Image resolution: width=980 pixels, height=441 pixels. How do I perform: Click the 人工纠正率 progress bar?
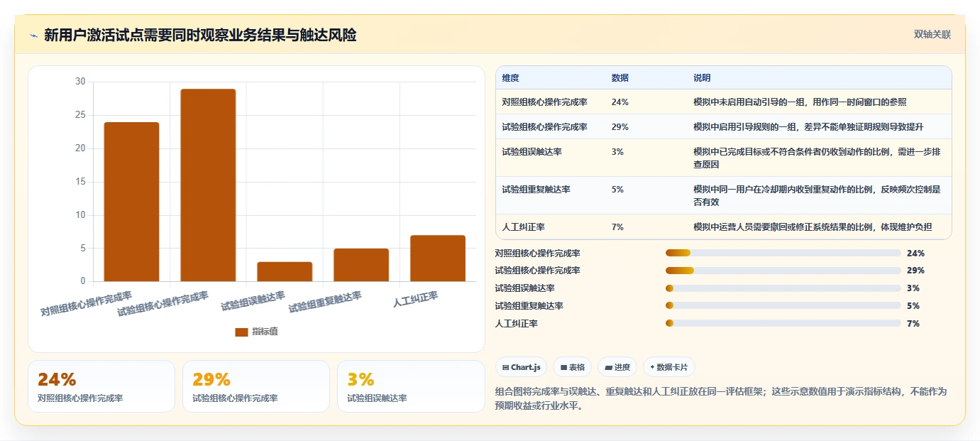(783, 323)
